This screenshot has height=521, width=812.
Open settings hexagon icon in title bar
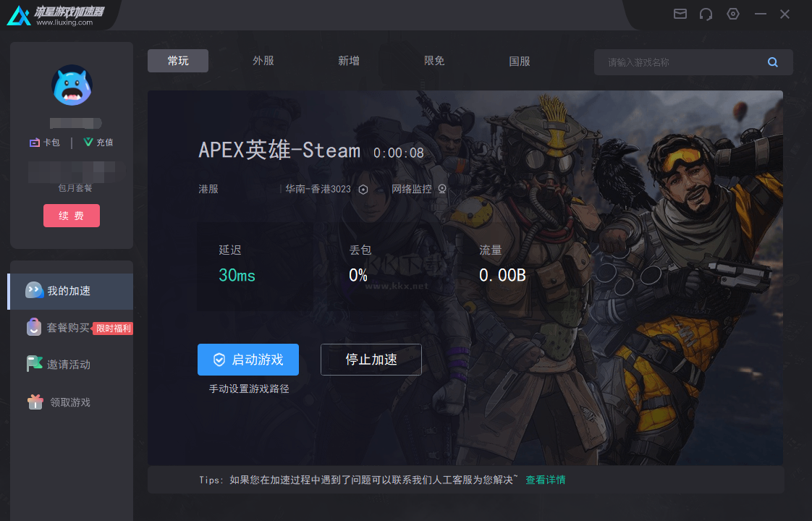coord(733,14)
